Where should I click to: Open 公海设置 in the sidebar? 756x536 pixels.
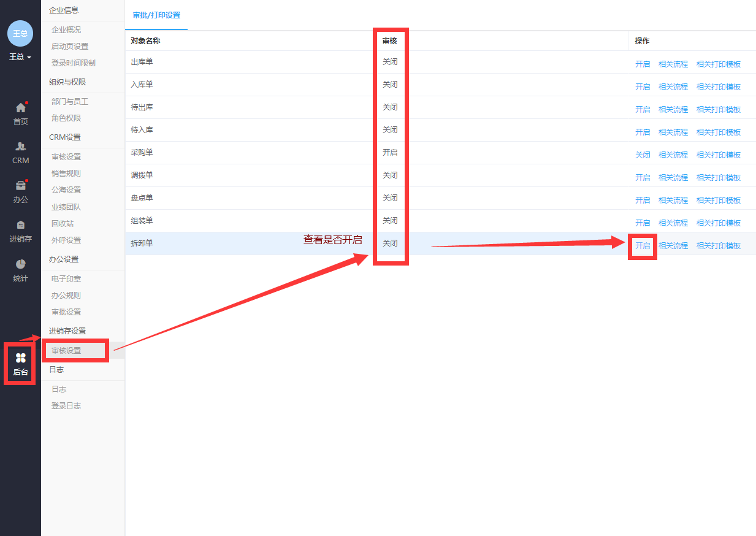pyautogui.click(x=66, y=190)
